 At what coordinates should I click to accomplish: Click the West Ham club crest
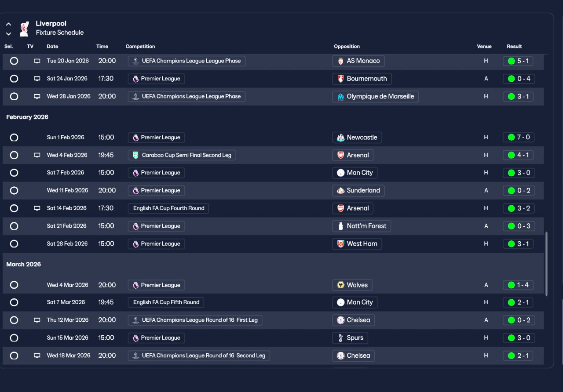click(x=340, y=244)
